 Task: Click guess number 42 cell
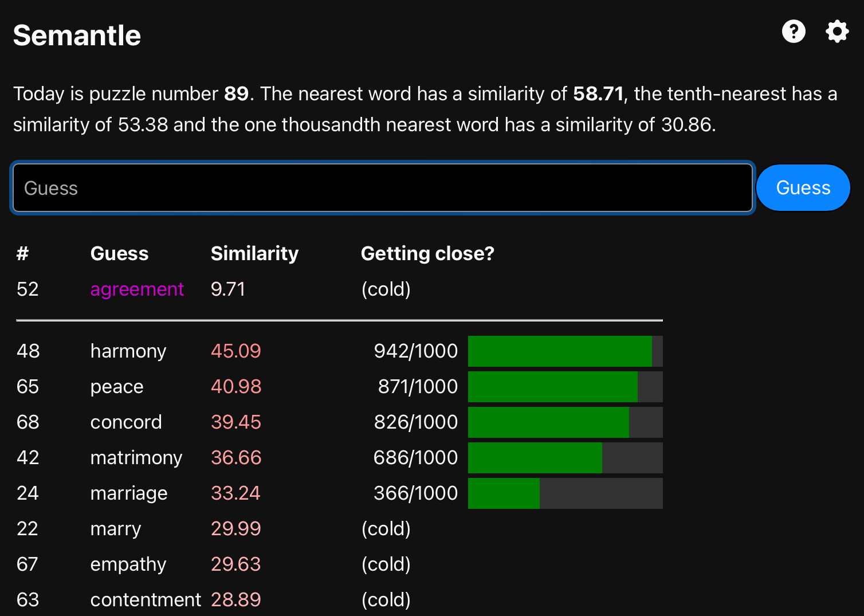28,458
